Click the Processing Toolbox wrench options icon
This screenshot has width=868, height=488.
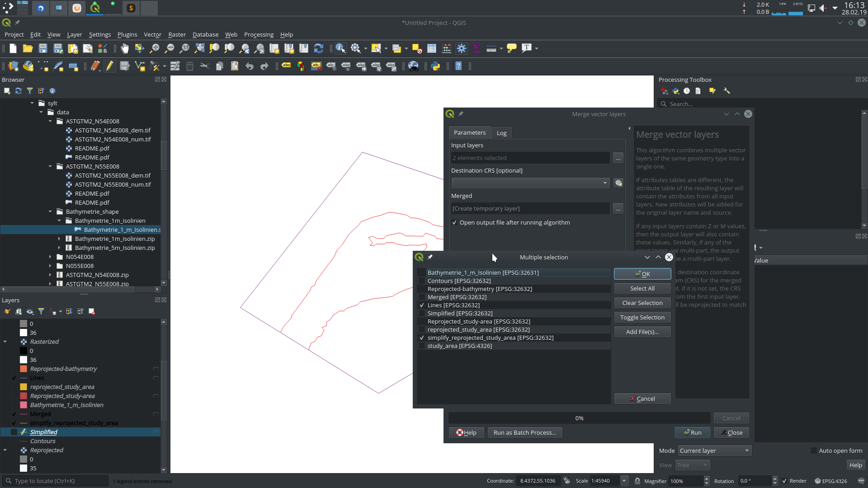point(727,91)
